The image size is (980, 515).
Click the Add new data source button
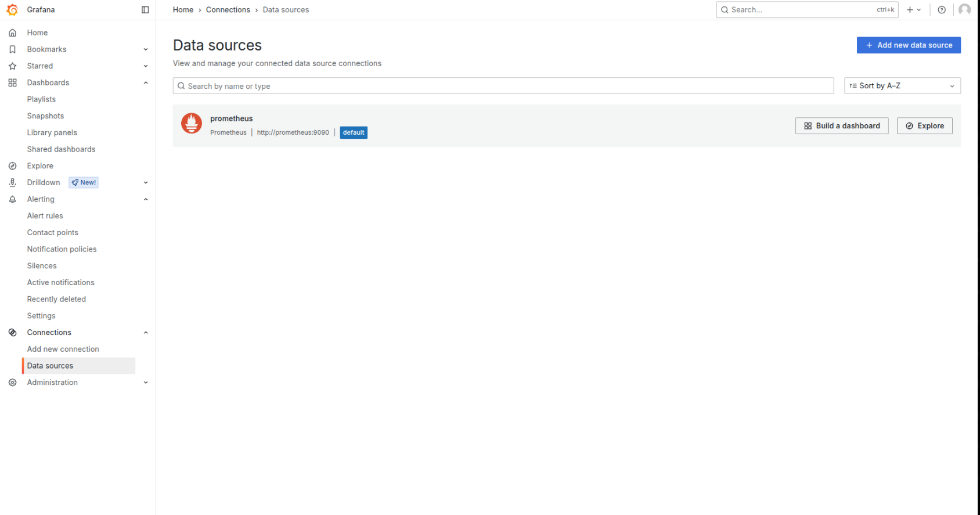pos(909,45)
